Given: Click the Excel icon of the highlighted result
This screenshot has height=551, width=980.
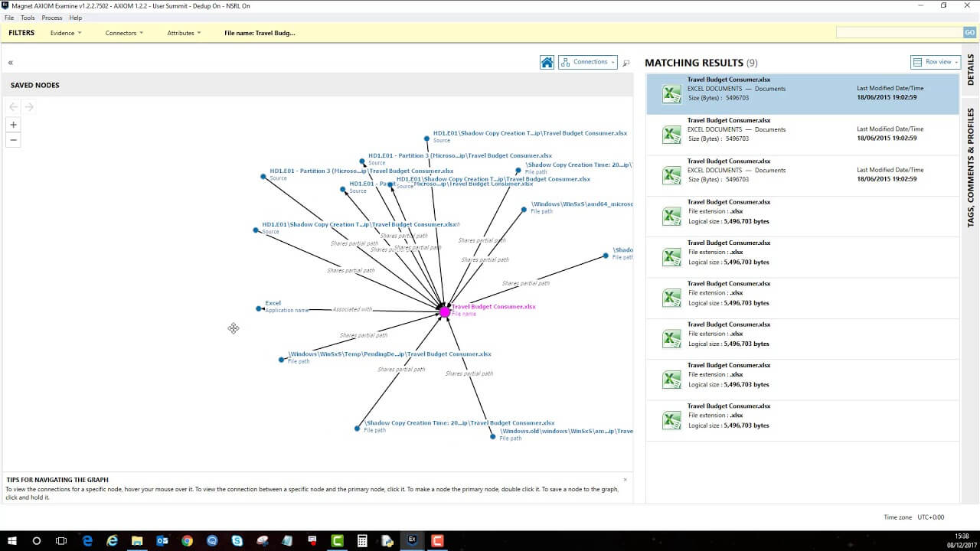Looking at the screenshot, I should coord(671,94).
